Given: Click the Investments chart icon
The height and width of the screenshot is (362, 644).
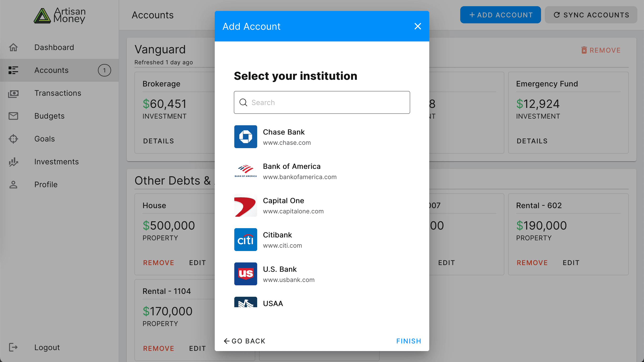Looking at the screenshot, I should 13,162.
